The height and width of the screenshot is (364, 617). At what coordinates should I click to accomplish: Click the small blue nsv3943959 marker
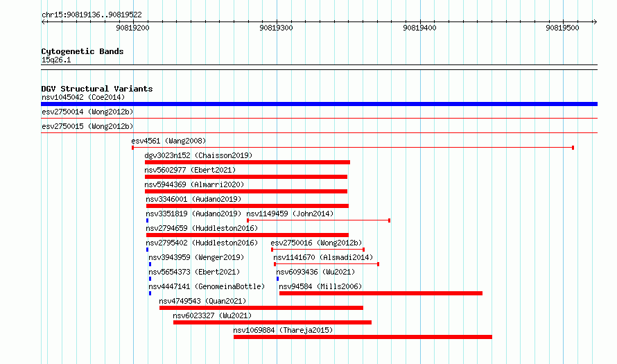[150, 264]
